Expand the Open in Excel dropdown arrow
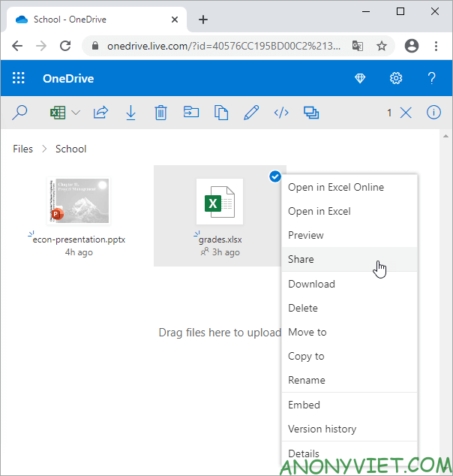The image size is (453, 476). [x=76, y=113]
